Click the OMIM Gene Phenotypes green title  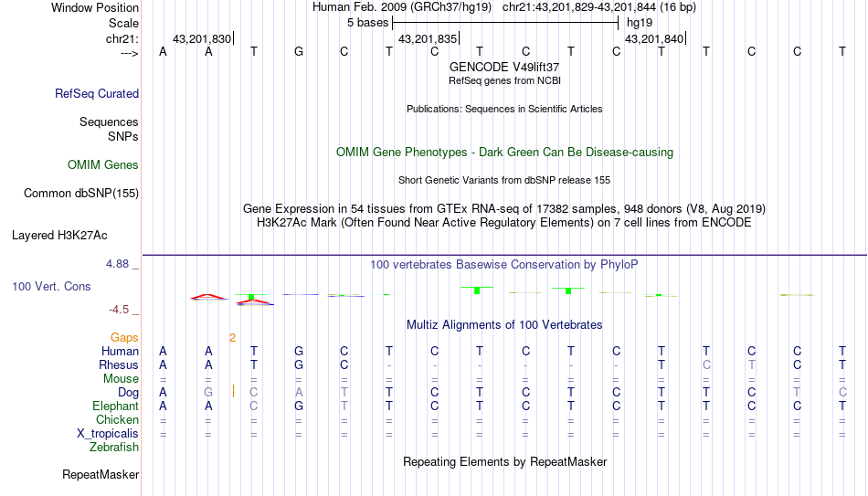(x=504, y=153)
